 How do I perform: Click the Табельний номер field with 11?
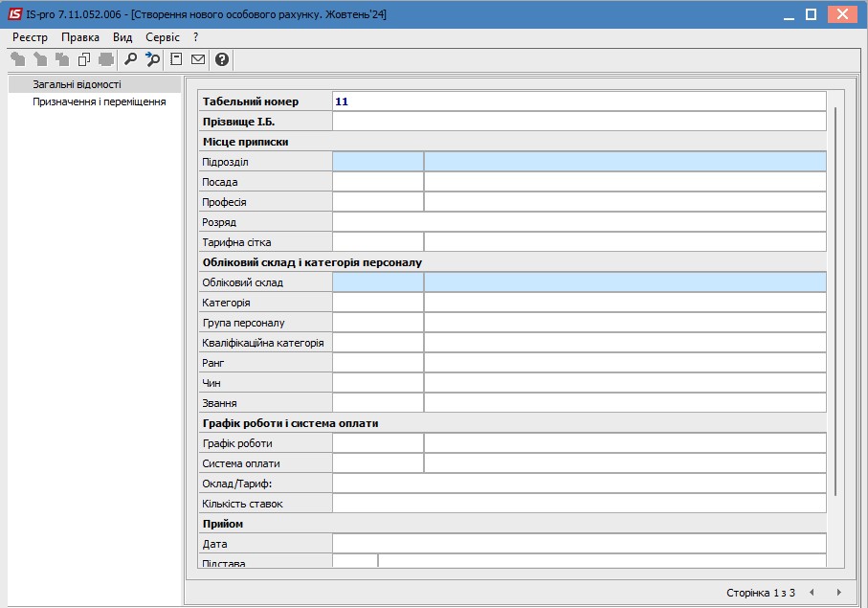click(x=579, y=101)
